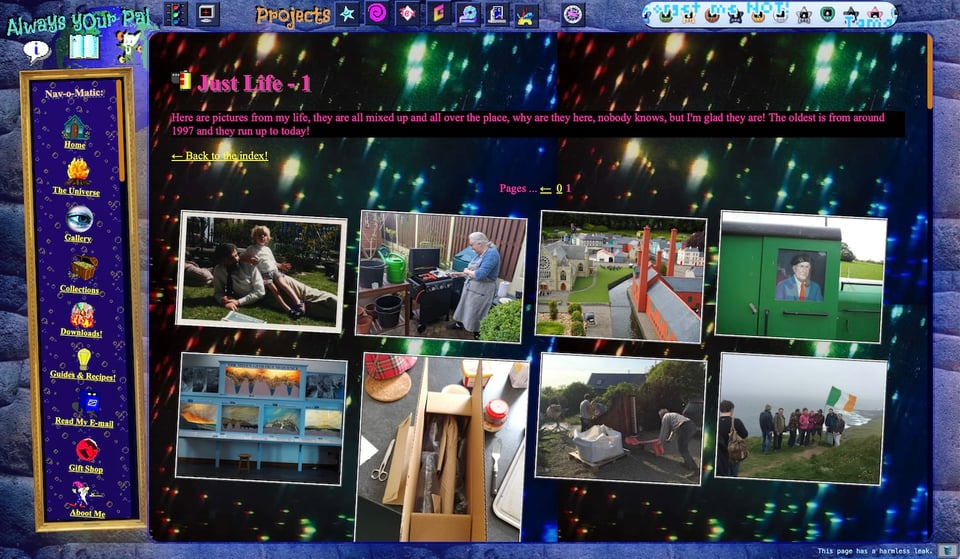960x559 pixels.
Task: Click the Home house icon in Nav-o-Matic
Action: [75, 127]
